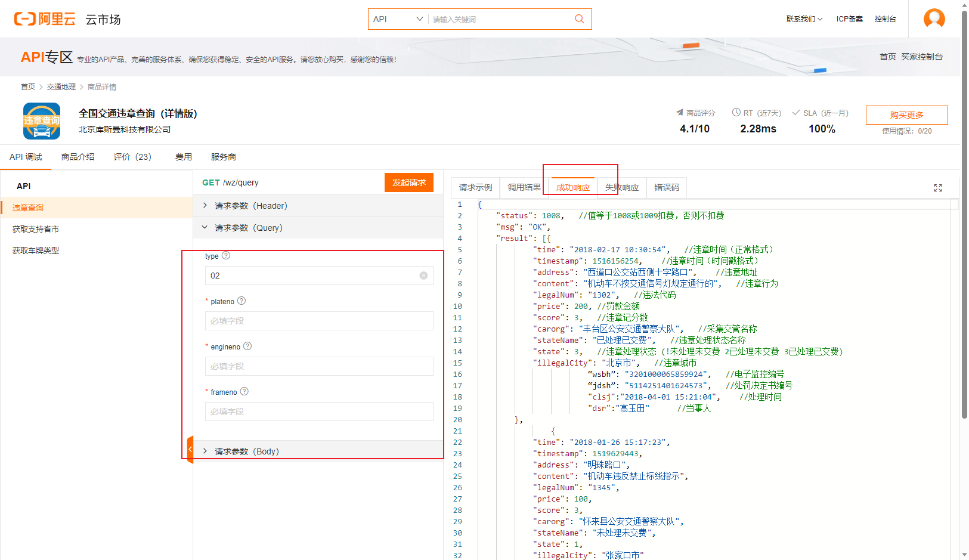Select 违章查询 in API list
Screen dimensions: 969x560
(97, 208)
